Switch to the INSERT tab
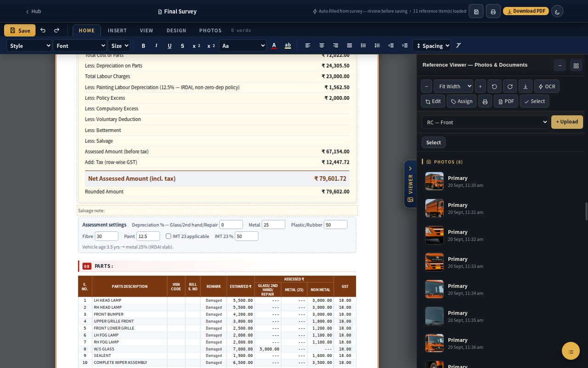588x368 pixels. tap(117, 30)
